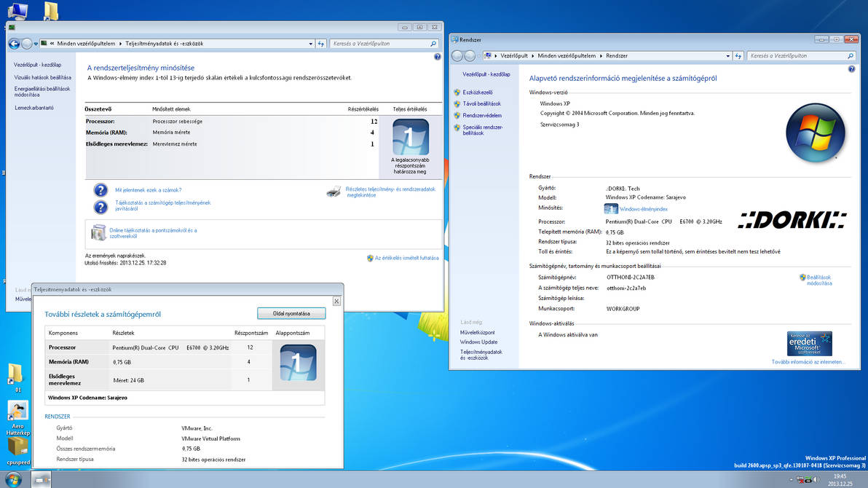Image resolution: width=868 pixels, height=488 pixels.
Task: Close the További részletek details dialog
Action: (336, 301)
